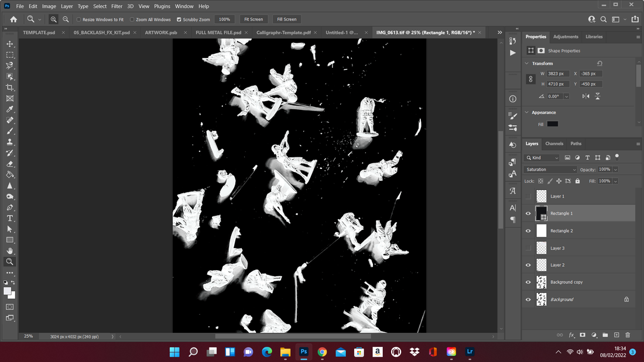Collapse the Appearance section
This screenshot has height=362, width=644.
[527, 112]
